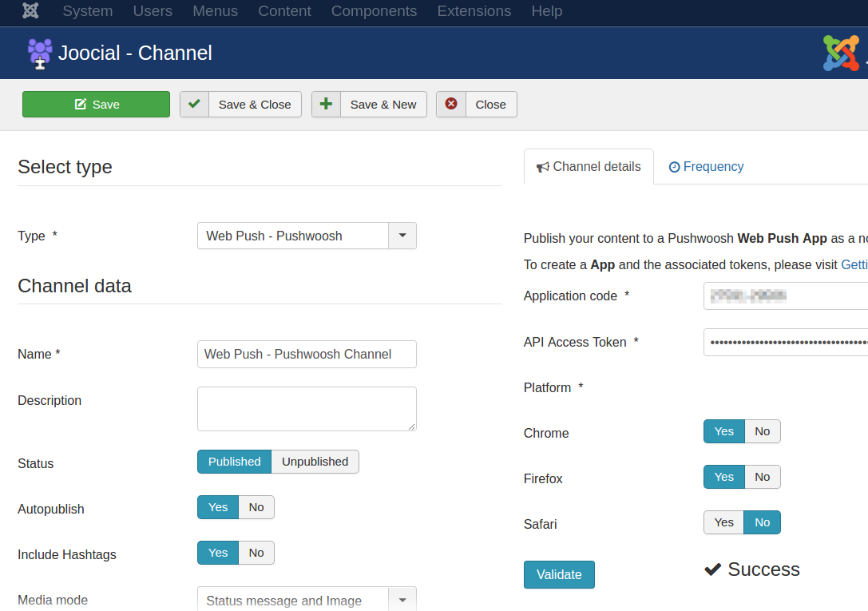Click the colorful Joomla brand logo

click(841, 54)
